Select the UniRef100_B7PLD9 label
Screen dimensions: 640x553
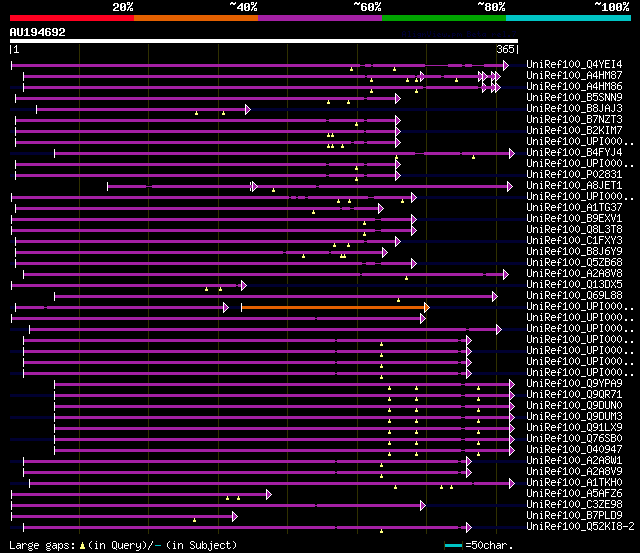(x=574, y=516)
